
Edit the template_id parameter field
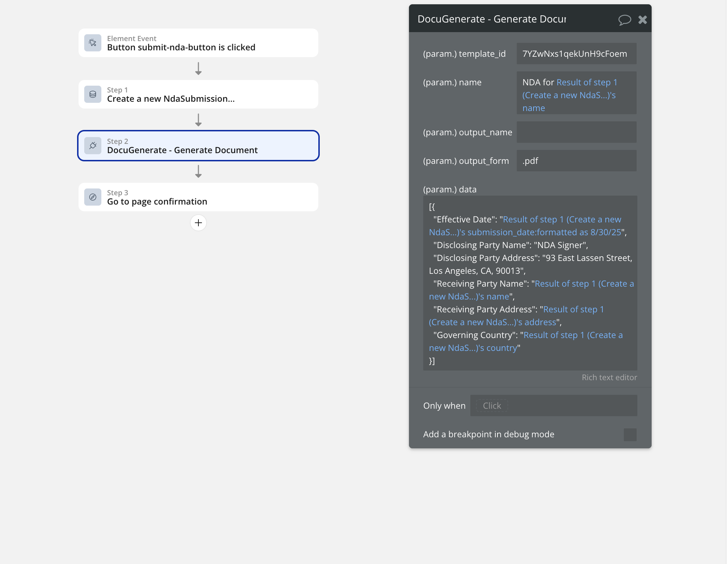pyautogui.click(x=576, y=54)
